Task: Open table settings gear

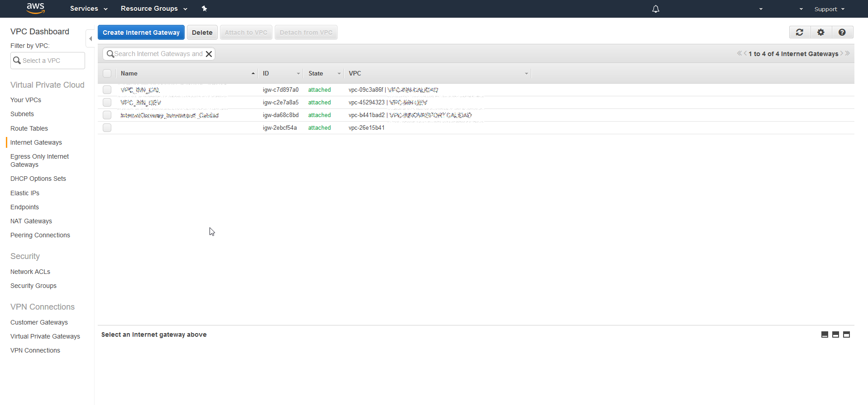Action: coord(821,32)
